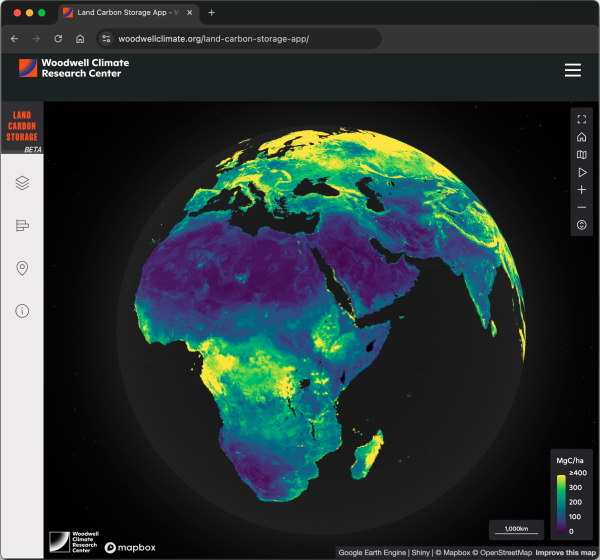This screenshot has height=560, width=600.
Task: Click the location pin sidebar icon
Action: pyautogui.click(x=22, y=268)
